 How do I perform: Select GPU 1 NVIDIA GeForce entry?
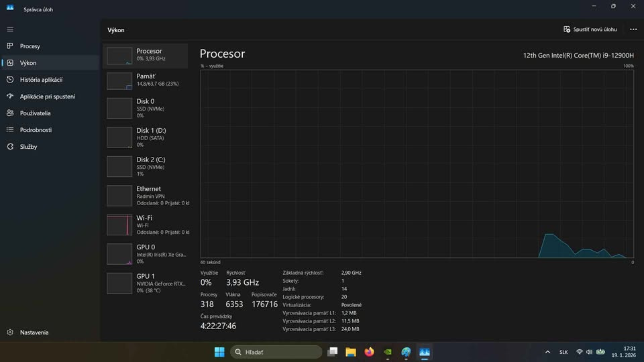pyautogui.click(x=146, y=283)
